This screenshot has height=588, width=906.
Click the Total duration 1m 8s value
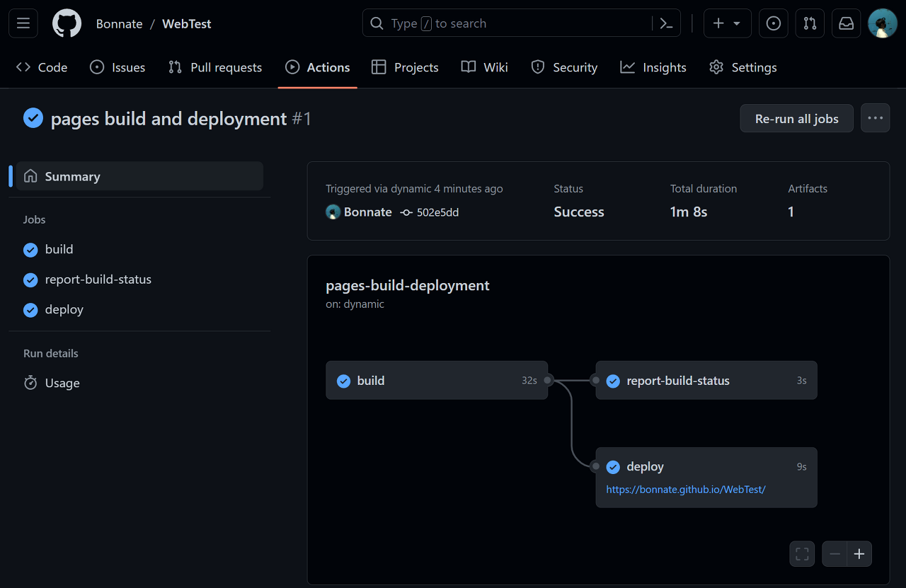click(689, 212)
